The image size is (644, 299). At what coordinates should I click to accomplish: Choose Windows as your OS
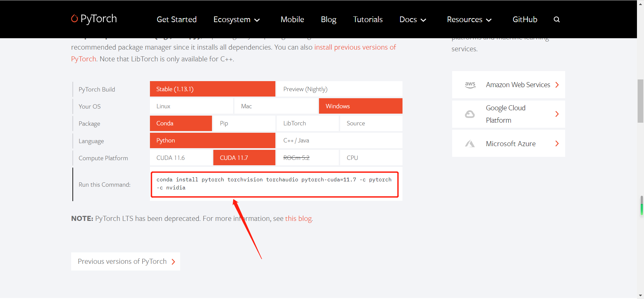coord(361,106)
